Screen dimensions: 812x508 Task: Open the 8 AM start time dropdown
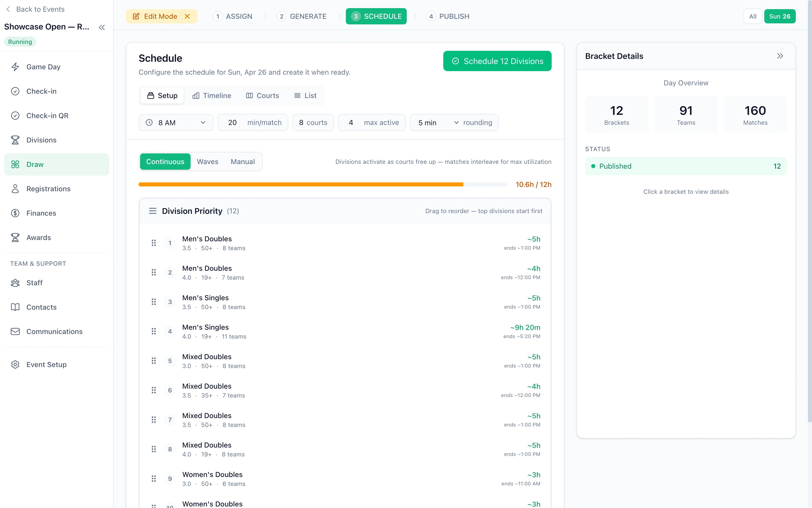176,123
